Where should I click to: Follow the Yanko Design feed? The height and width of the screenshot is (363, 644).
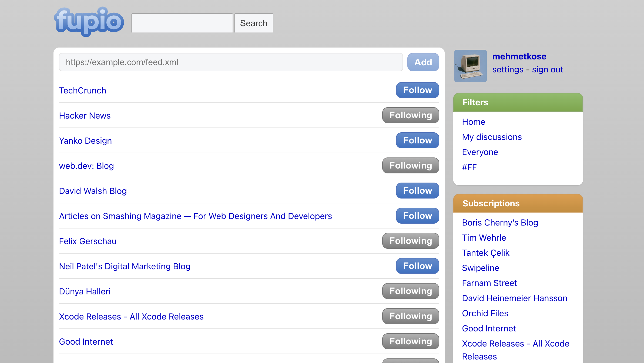click(418, 140)
